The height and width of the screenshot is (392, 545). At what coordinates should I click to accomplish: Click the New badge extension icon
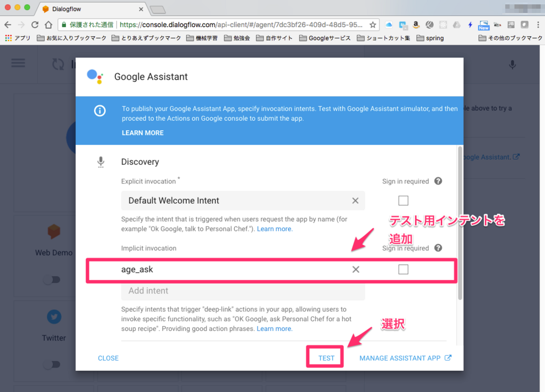483,25
